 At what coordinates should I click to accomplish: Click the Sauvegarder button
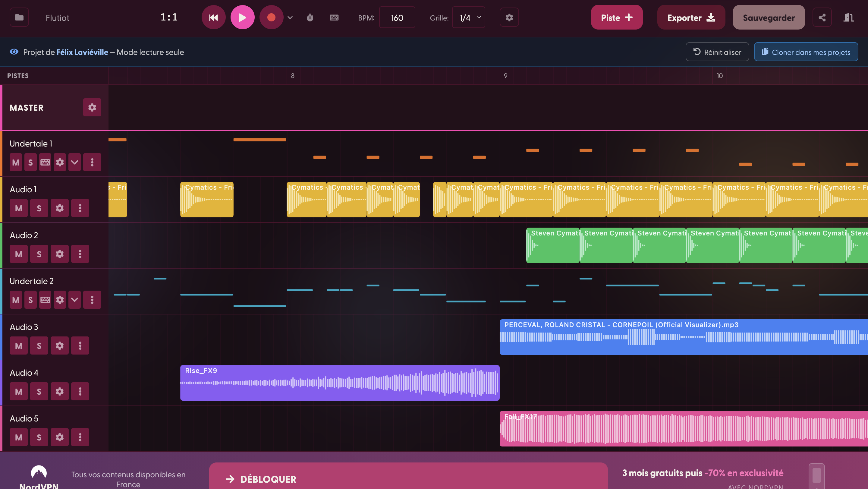pyautogui.click(x=769, y=17)
